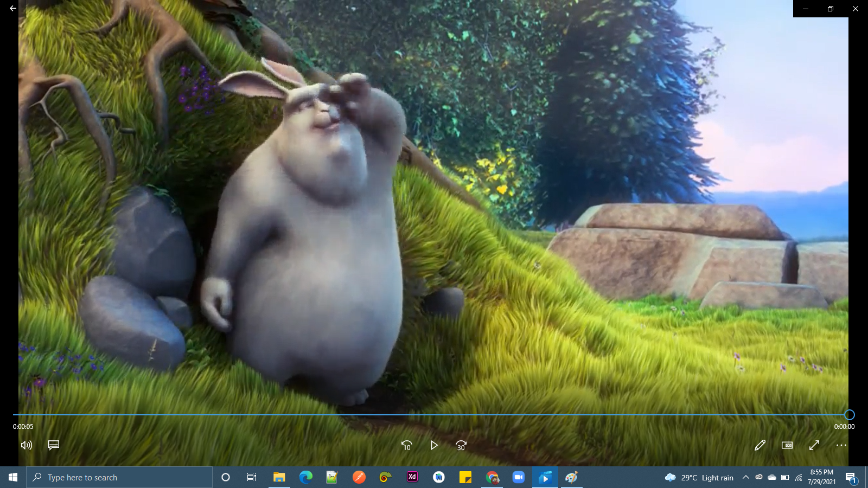Click the seek bar handle at the end

(850, 415)
